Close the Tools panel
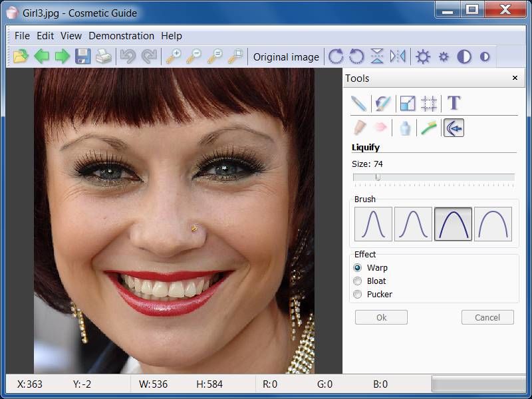Image resolution: width=532 pixels, height=399 pixels. pos(515,78)
